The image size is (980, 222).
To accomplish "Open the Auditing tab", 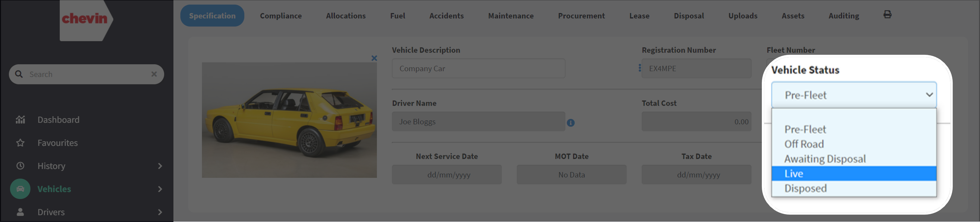I will tap(844, 15).
